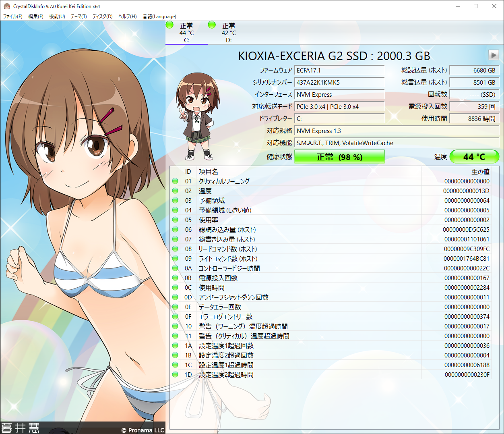Open the ファイル(F) menu
This screenshot has height=434, width=504.
[x=13, y=17]
